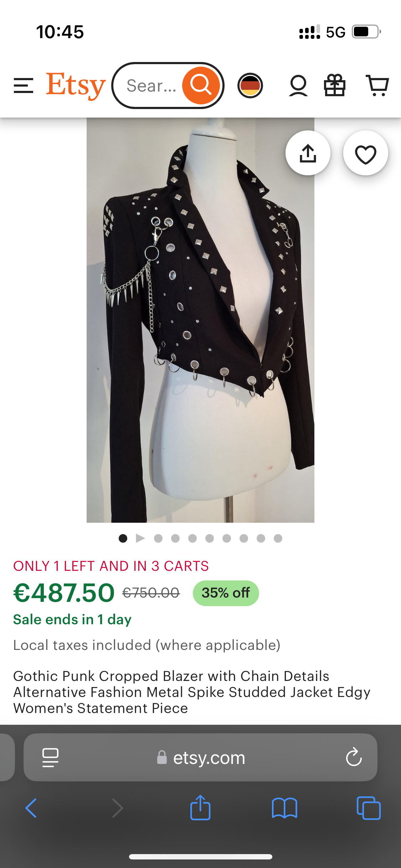Show all Safari tabs
This screenshot has width=401, height=868.
[369, 808]
